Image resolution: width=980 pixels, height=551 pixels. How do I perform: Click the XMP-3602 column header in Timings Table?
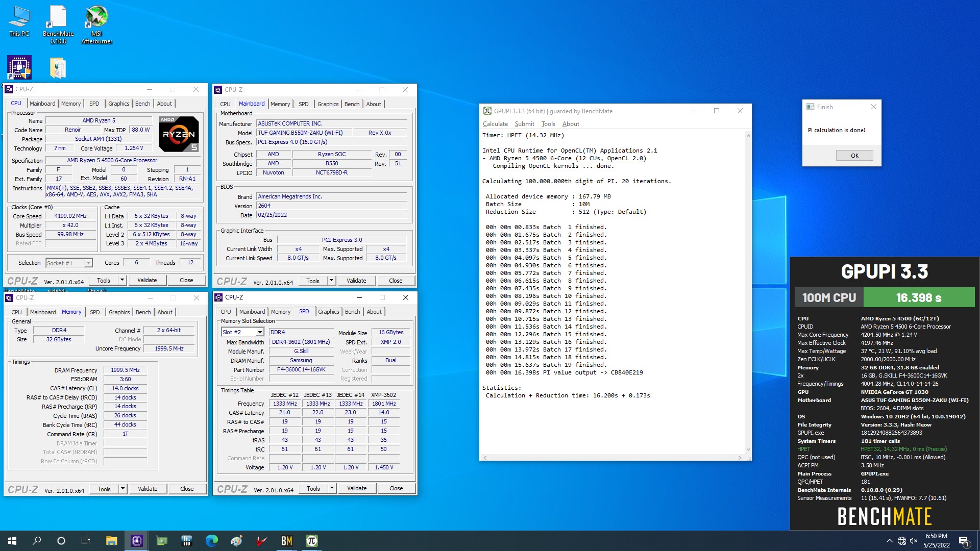tap(383, 395)
